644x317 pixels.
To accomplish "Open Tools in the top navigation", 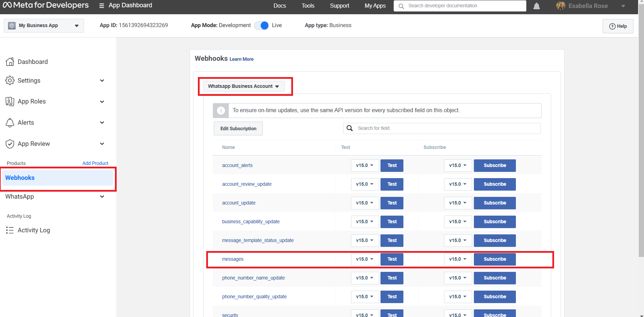I will pyautogui.click(x=308, y=6).
